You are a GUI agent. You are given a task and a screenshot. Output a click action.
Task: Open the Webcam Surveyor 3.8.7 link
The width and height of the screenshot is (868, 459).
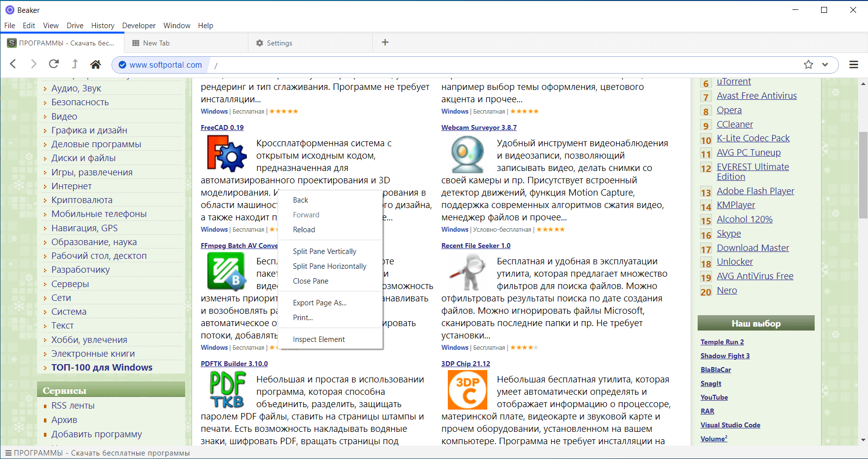pos(479,127)
